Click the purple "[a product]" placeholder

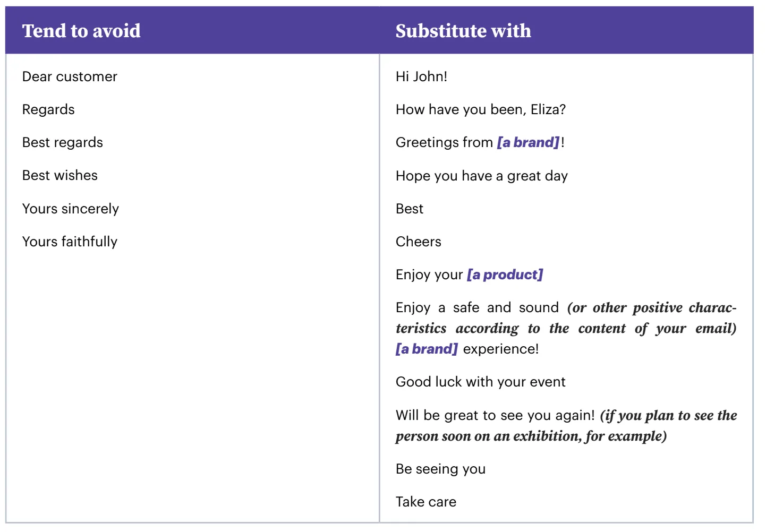pyautogui.click(x=505, y=274)
